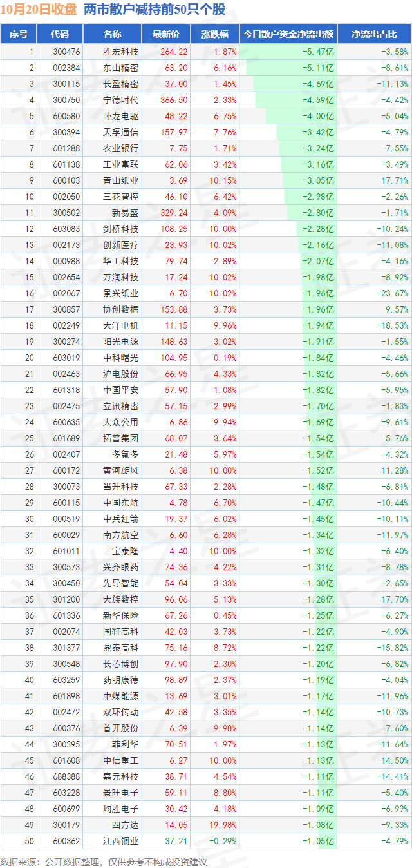Click stock name 工业富联
The height and width of the screenshot is (868, 412).
click(120, 164)
